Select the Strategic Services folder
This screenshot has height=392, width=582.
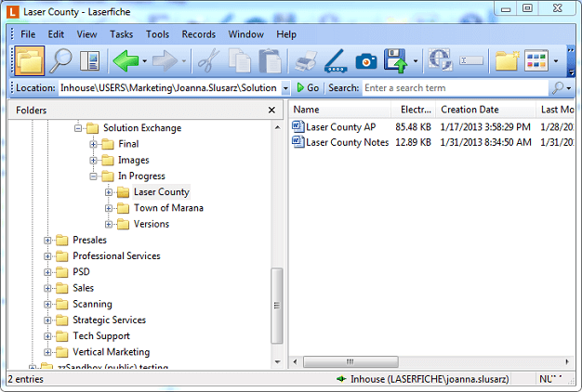(109, 320)
